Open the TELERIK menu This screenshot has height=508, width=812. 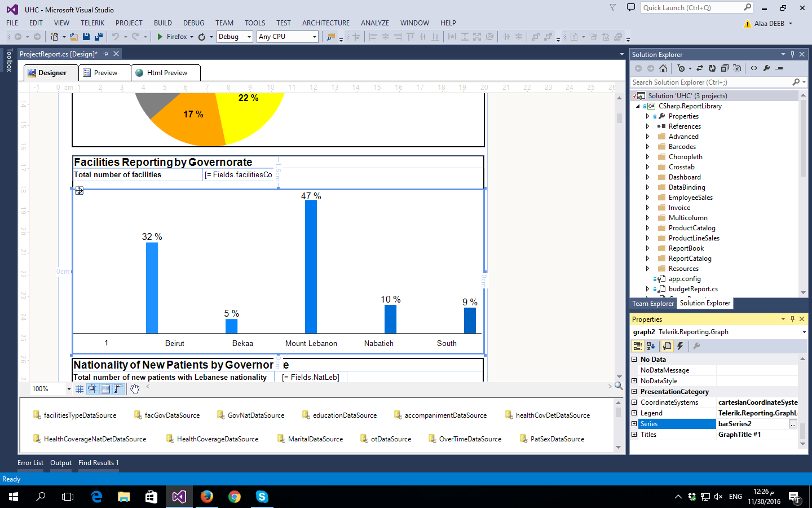tap(92, 23)
